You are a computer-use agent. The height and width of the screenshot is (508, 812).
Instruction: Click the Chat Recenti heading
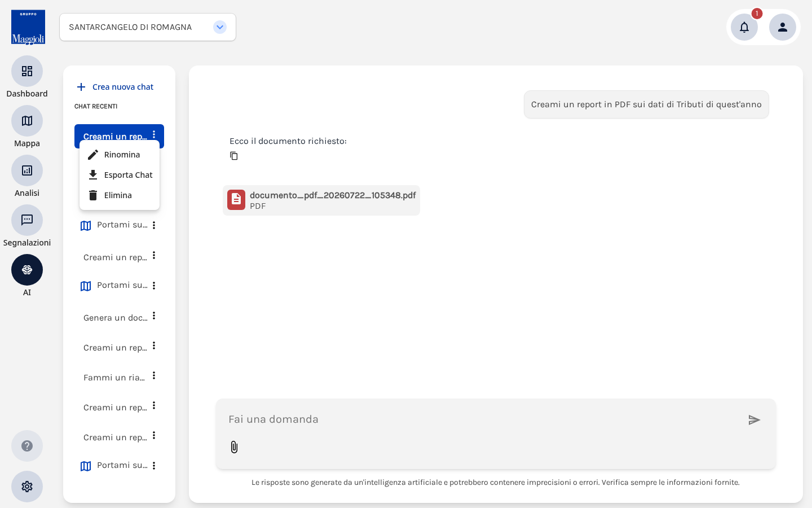click(96, 107)
